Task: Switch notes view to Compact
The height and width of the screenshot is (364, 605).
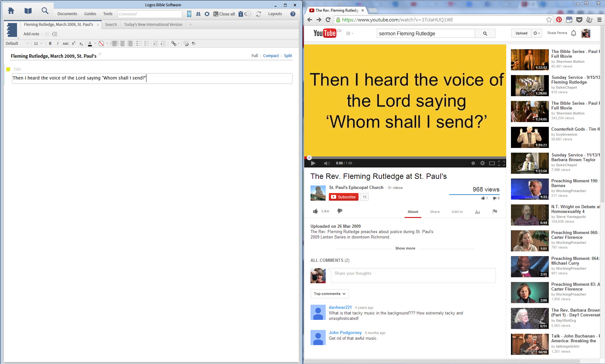Action: click(x=271, y=56)
